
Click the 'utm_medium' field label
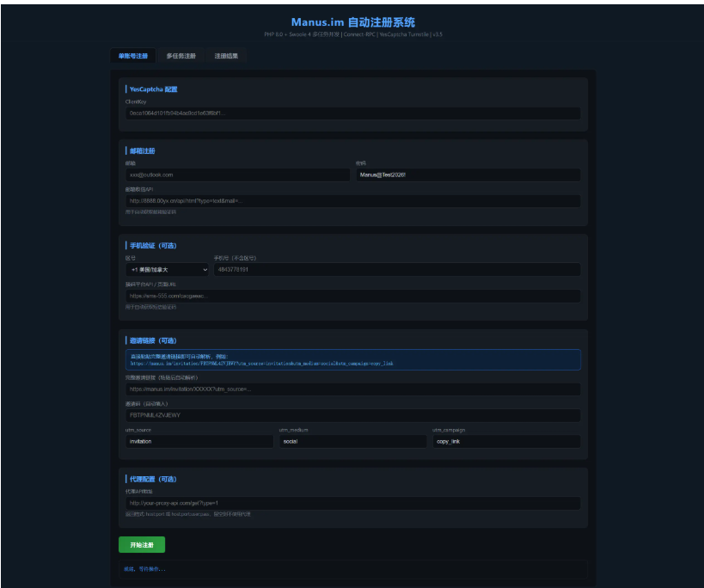(x=294, y=430)
